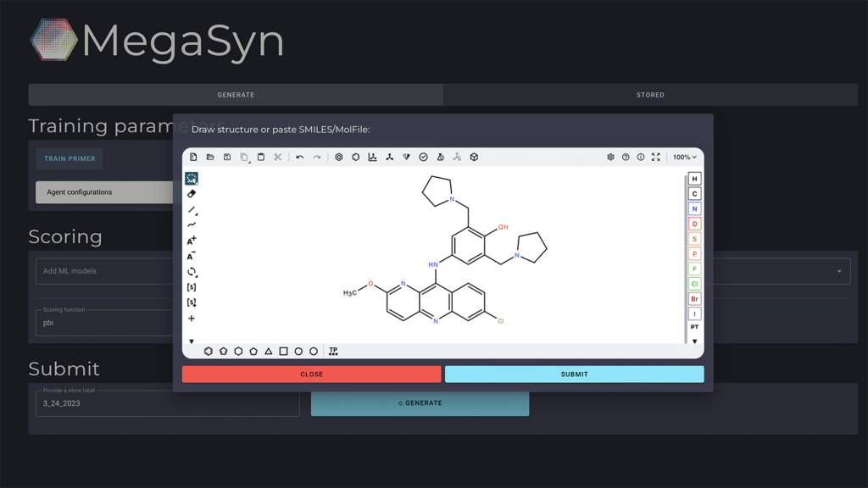Dearomatize the structure with the hexagon icon
Image resolution: width=868 pixels, height=488 pixels.
point(356,157)
